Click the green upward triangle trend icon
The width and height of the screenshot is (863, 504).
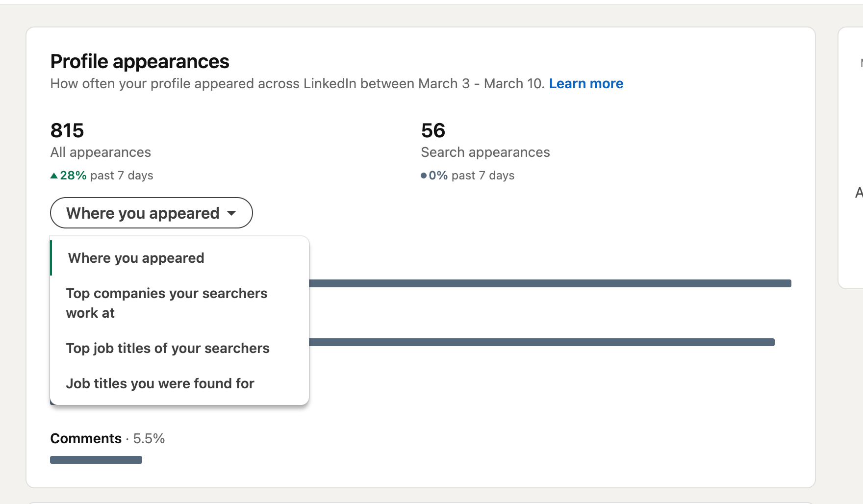pyautogui.click(x=54, y=176)
